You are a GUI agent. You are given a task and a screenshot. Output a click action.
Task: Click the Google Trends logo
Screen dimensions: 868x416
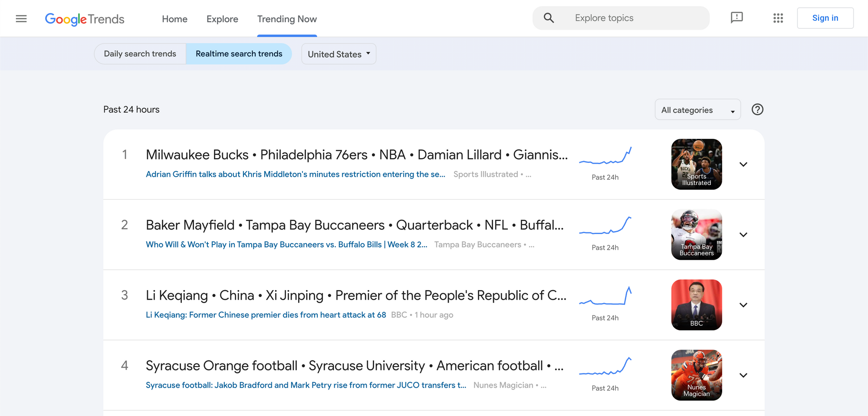(x=85, y=19)
